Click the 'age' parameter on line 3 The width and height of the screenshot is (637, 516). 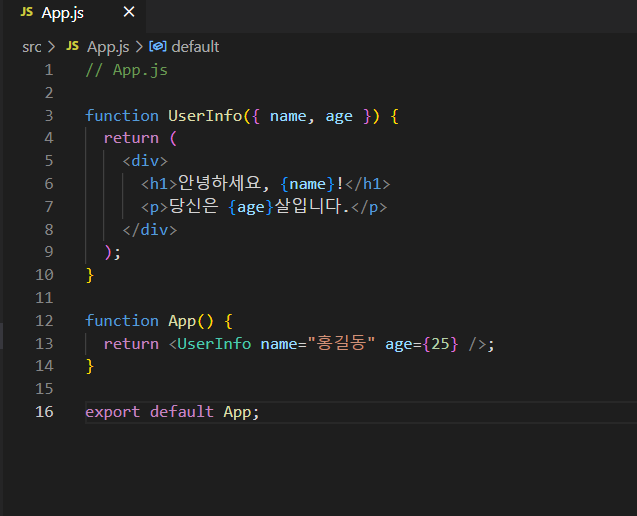point(339,117)
